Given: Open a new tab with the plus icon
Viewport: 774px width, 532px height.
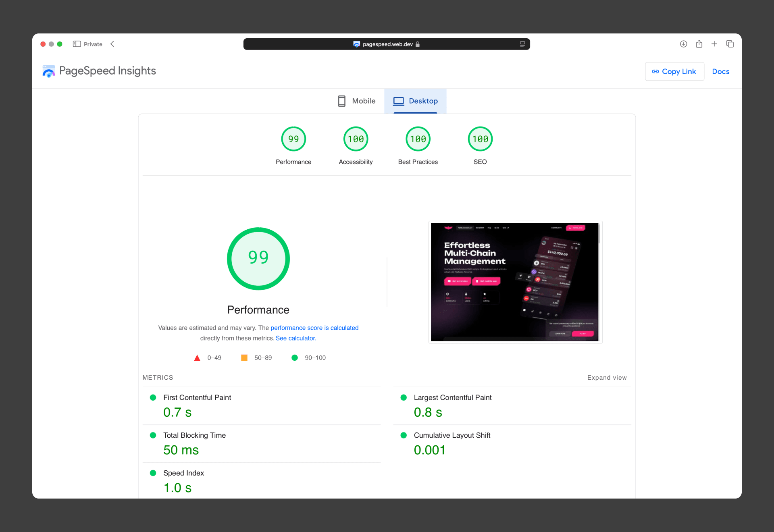Looking at the screenshot, I should pos(714,44).
